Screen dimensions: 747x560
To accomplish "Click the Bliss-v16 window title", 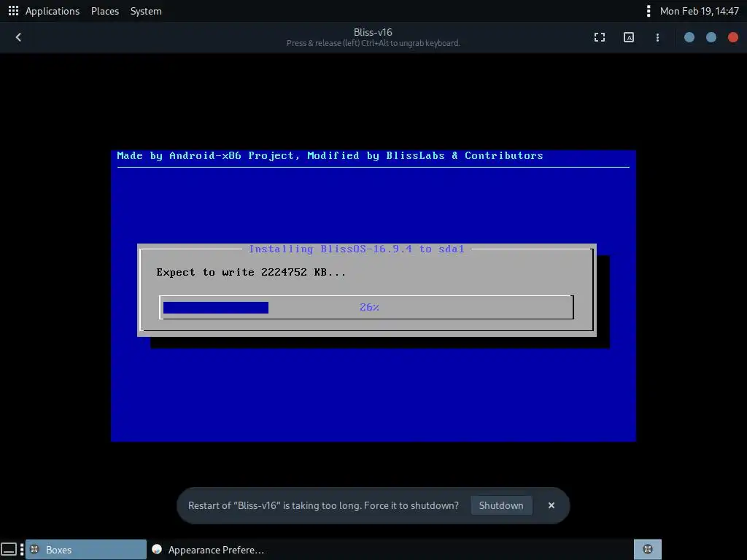I will pos(373,32).
